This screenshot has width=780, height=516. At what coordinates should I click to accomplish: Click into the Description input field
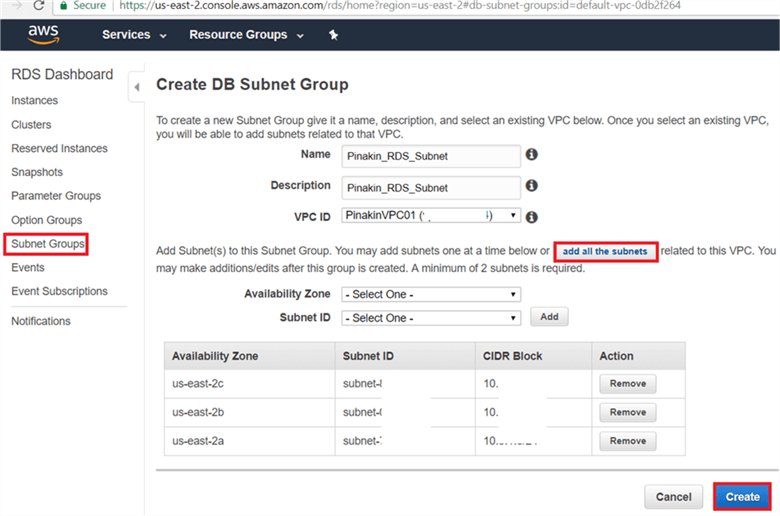431,188
